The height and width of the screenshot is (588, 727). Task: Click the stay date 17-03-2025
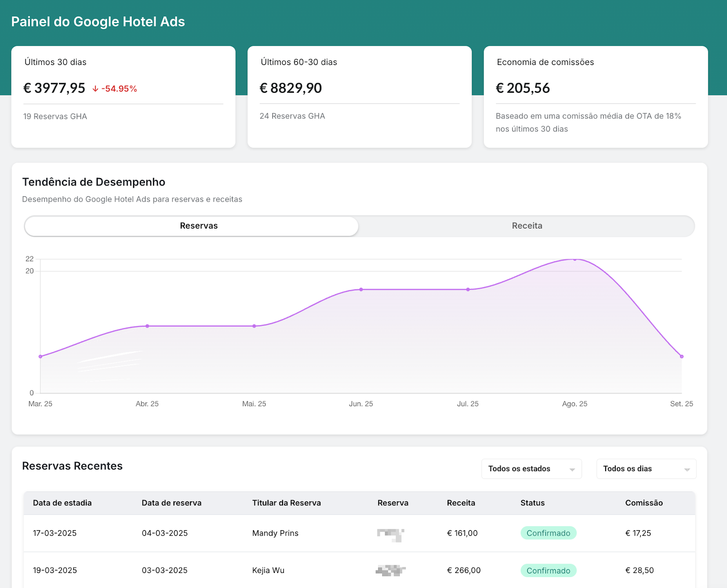(55, 533)
